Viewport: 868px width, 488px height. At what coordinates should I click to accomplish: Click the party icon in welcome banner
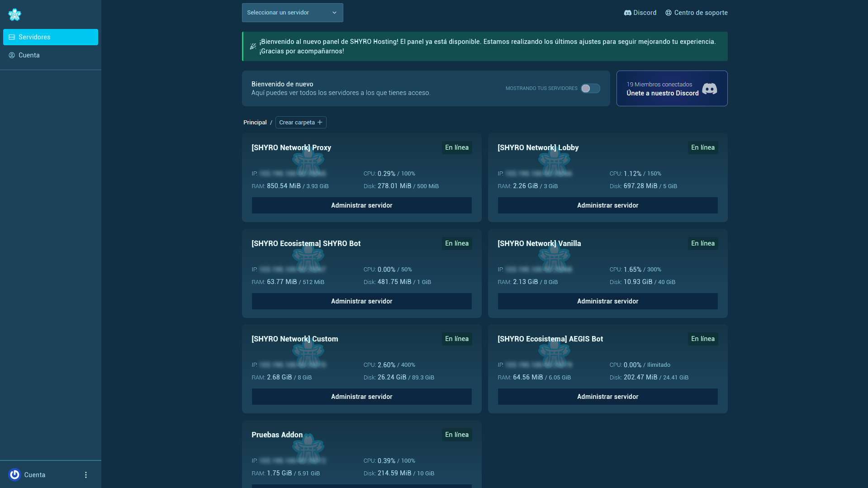[x=253, y=46]
